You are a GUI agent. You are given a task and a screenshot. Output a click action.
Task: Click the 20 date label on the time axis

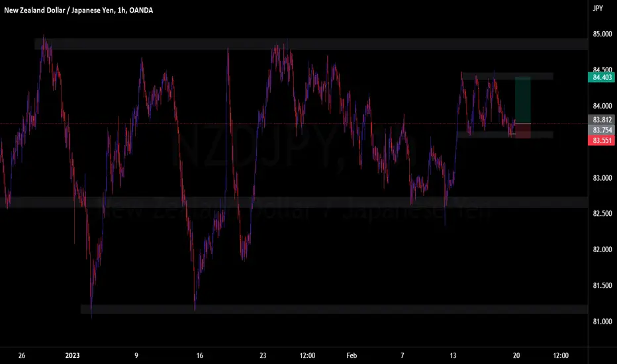(x=516, y=356)
